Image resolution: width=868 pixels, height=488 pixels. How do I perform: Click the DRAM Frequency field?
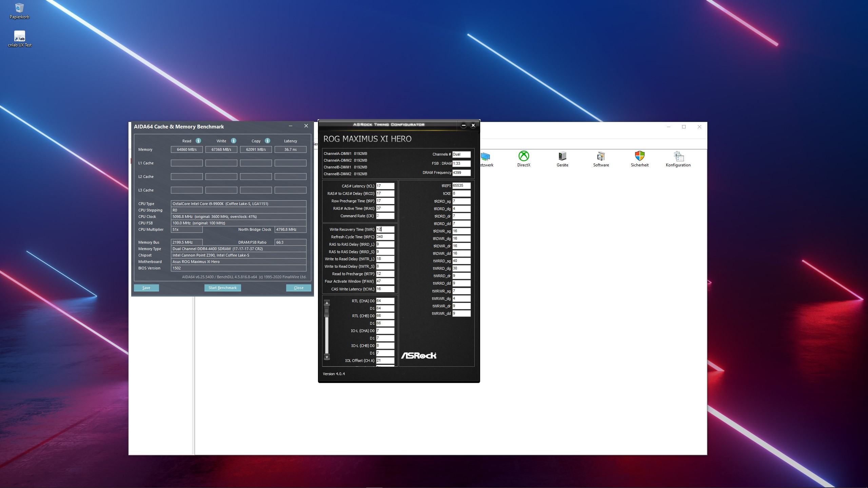461,172
